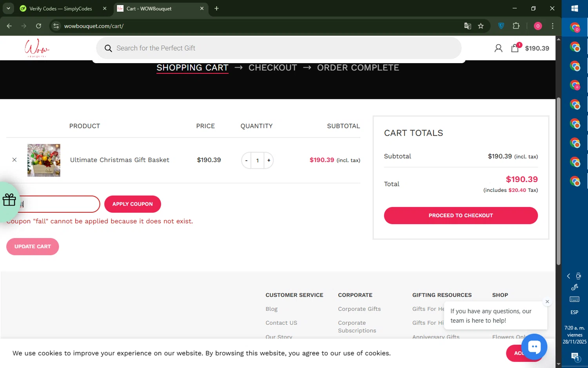The image size is (588, 368).
Task: Open the Windows Ink pen icon
Action: [x=575, y=288]
